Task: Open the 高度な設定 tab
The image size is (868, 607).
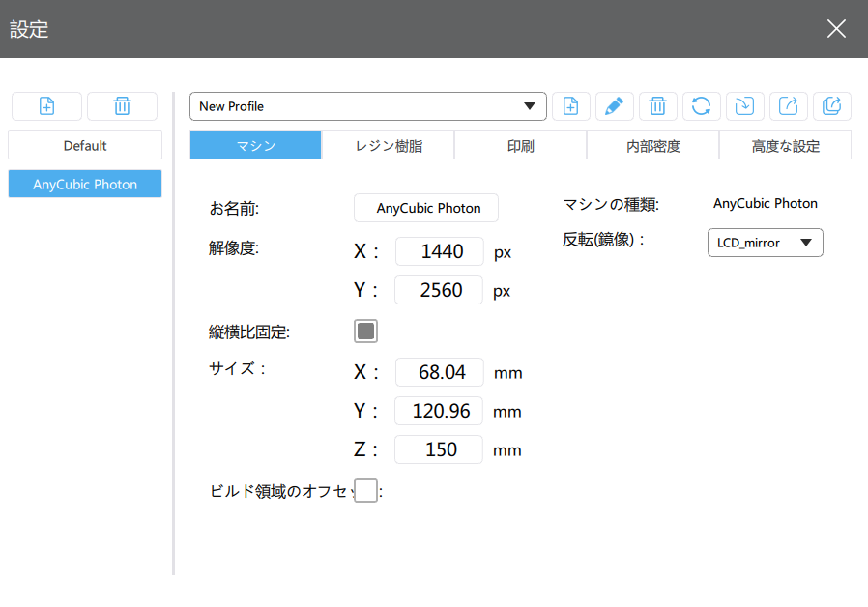Action: (x=786, y=146)
